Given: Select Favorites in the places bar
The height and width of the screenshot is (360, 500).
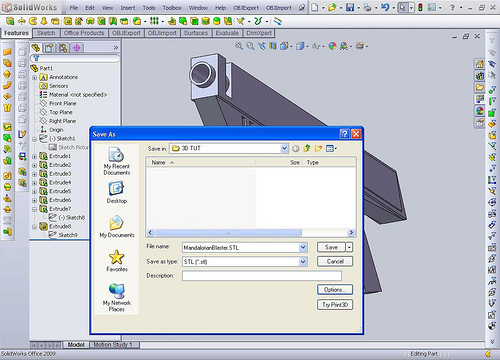Looking at the screenshot, I should (x=117, y=261).
